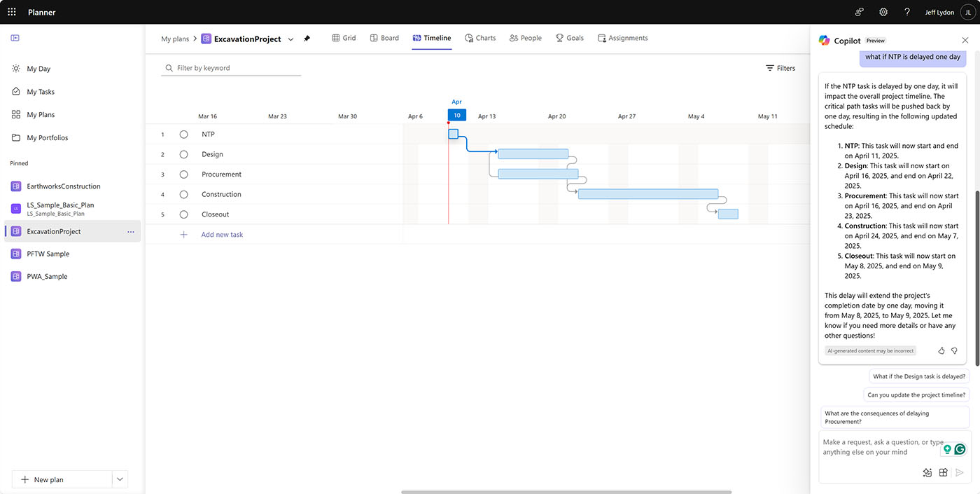Open the Settings gear icon
The image size is (980, 494).
883,12
